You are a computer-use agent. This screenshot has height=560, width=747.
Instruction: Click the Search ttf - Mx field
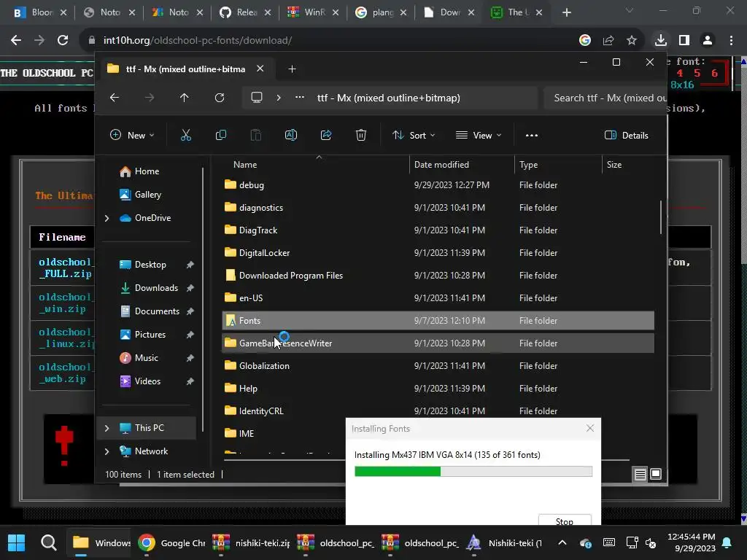pyautogui.click(x=605, y=98)
